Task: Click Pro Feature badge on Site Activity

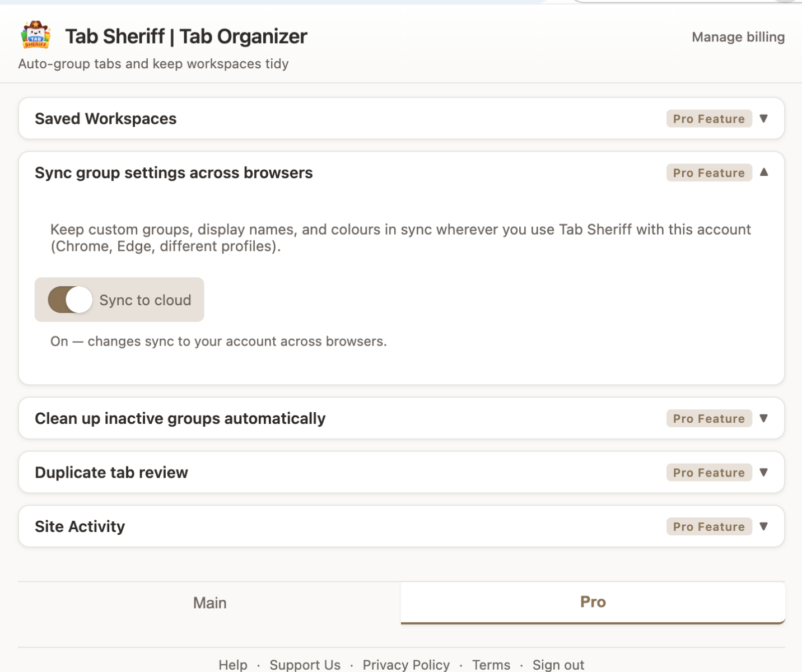Action: pos(709,526)
